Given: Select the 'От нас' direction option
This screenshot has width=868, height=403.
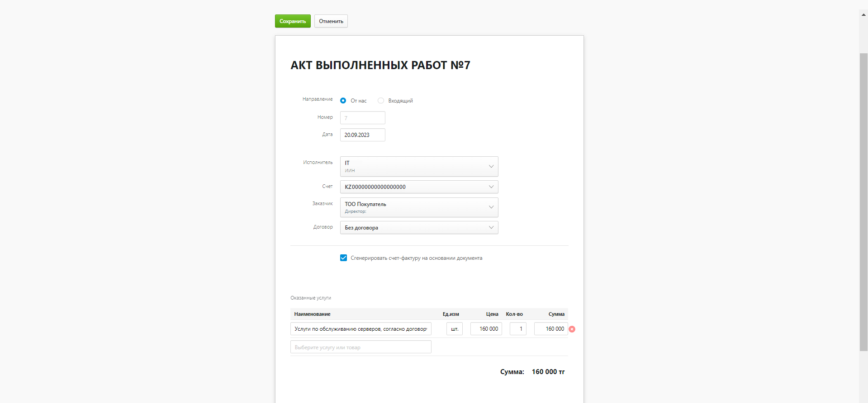Looking at the screenshot, I should (343, 101).
